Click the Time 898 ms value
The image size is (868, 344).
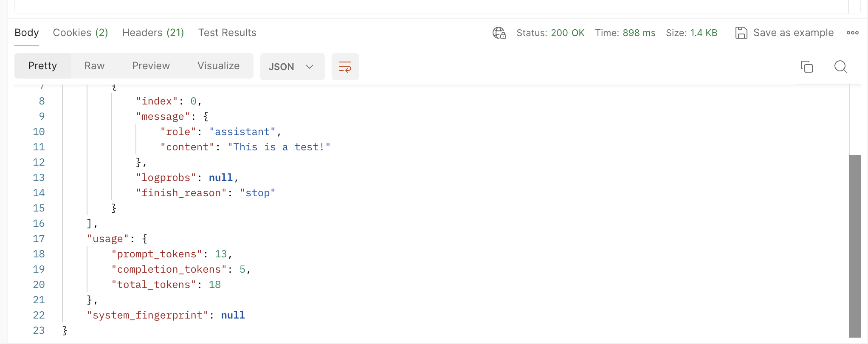pos(639,33)
